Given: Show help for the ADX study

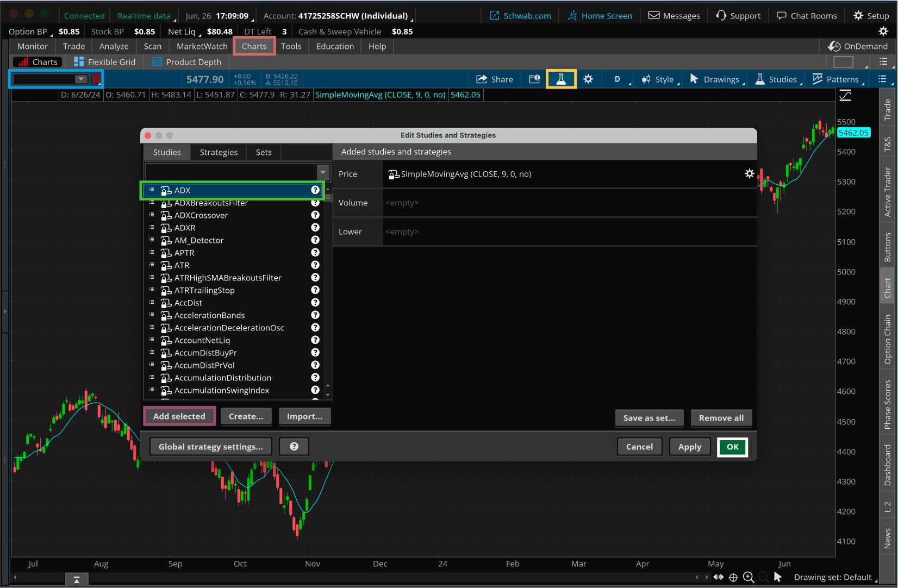Looking at the screenshot, I should 315,190.
